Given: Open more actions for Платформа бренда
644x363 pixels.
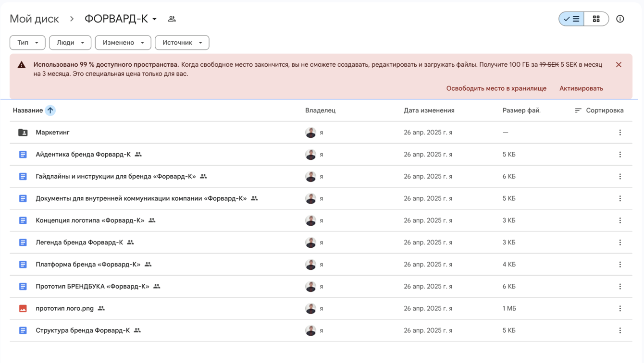Looking at the screenshot, I should (620, 265).
